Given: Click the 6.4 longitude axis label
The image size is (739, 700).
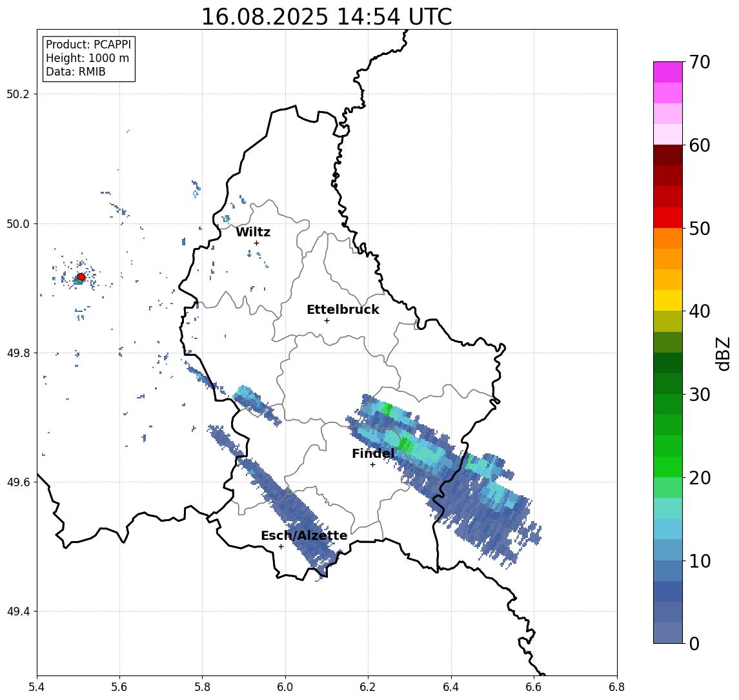Looking at the screenshot, I should pyautogui.click(x=452, y=687).
